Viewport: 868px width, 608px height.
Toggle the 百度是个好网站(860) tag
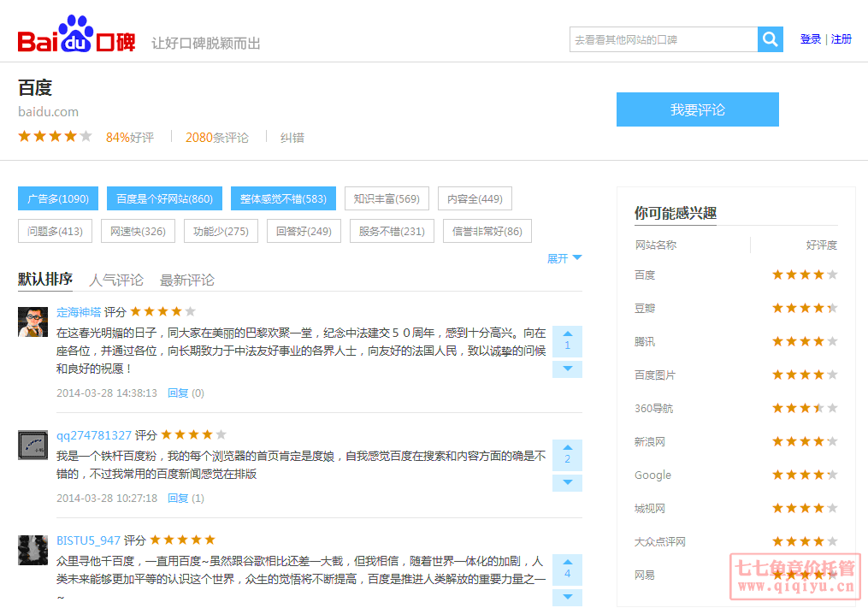pyautogui.click(x=164, y=198)
